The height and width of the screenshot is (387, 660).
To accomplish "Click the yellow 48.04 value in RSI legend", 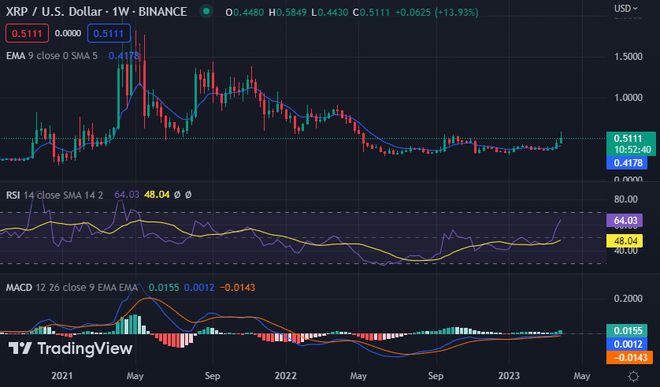I will coord(157,195).
